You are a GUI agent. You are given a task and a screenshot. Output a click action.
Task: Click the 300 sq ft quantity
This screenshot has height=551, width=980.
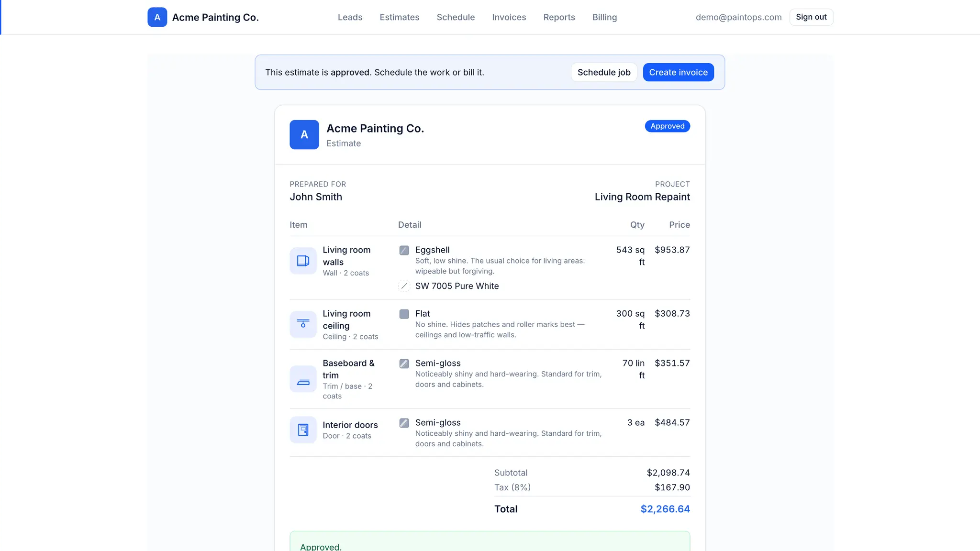[630, 320]
